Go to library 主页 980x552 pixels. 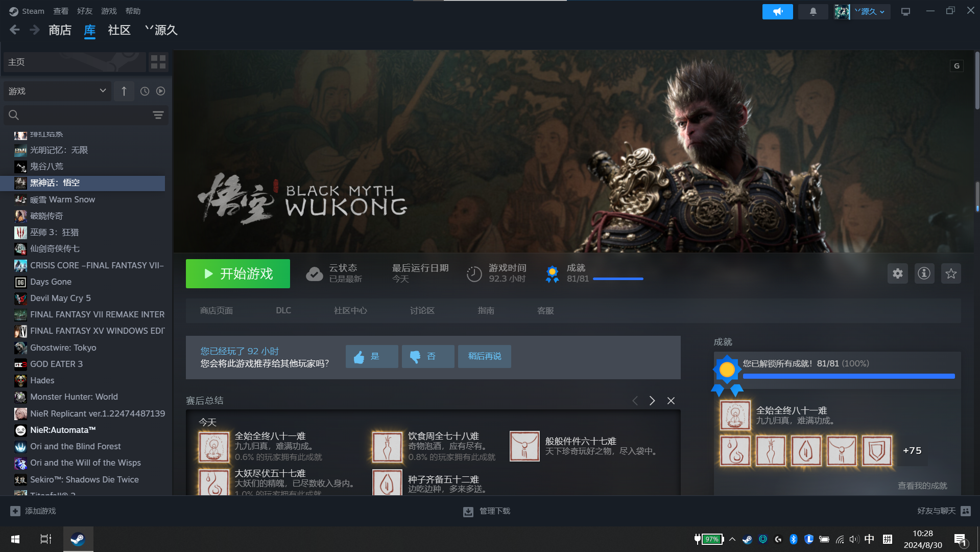[x=75, y=62]
